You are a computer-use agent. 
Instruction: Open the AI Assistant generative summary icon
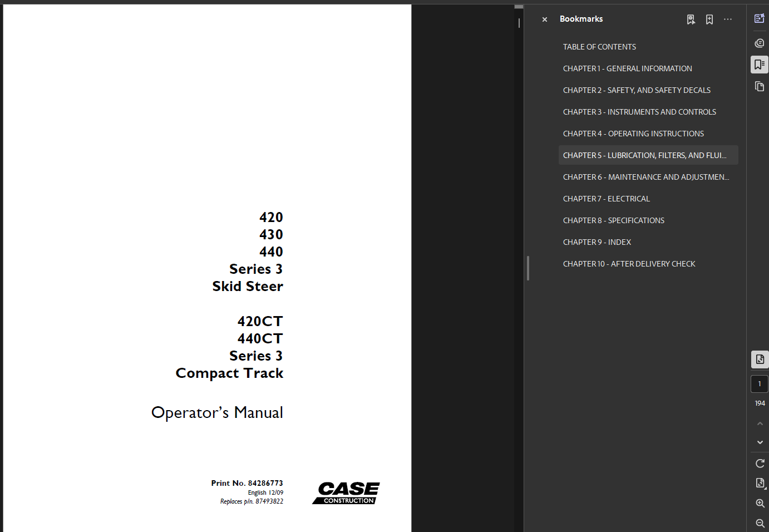coord(759,18)
